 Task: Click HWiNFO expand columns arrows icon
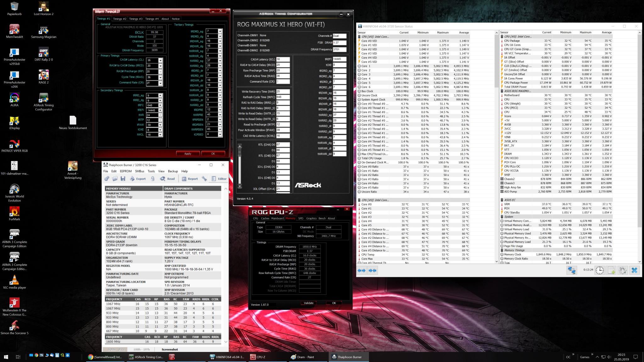[x=362, y=270]
